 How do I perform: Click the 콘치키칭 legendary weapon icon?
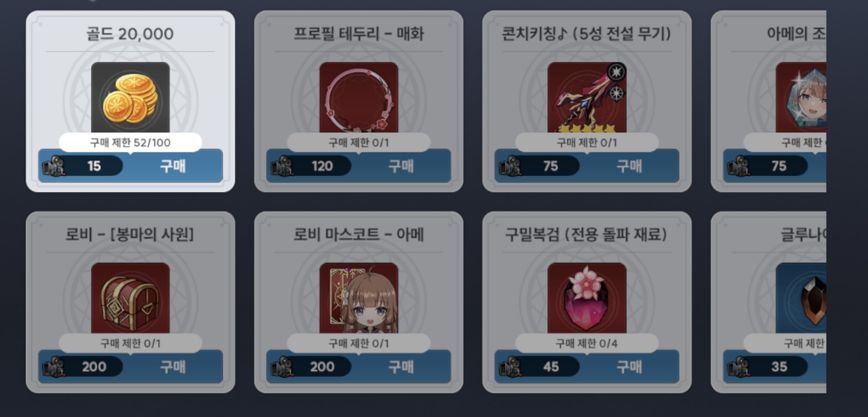click(587, 98)
